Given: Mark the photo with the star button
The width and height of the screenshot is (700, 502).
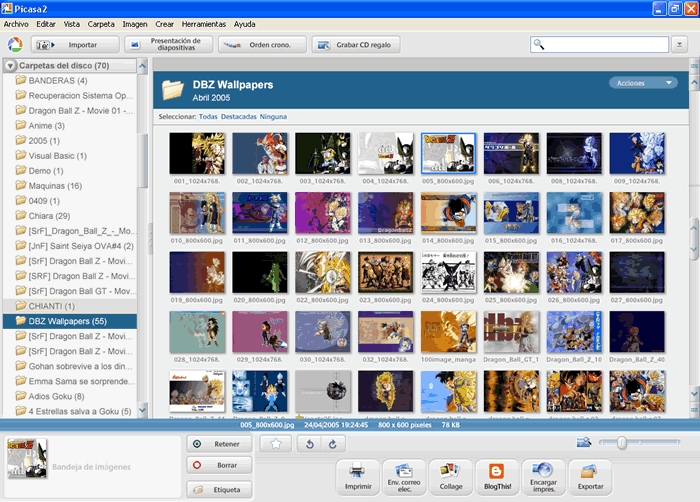Looking at the screenshot, I should pyautogui.click(x=276, y=444).
